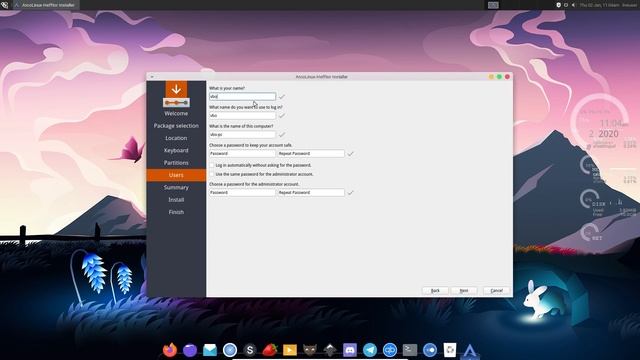This screenshot has height=360, width=640.
Task: Open the mail envelope app in dock
Action: 210,350
